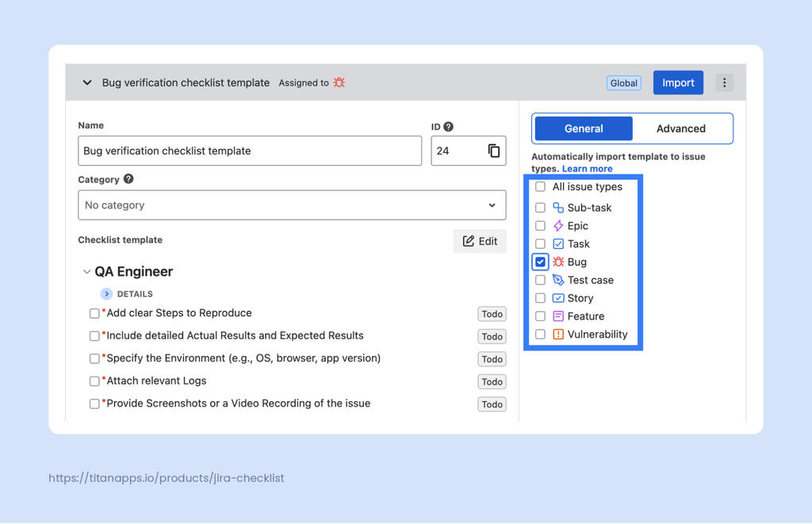Open Todo status for Steps to Reproduce
Image resolution: width=812 pixels, height=524 pixels.
pos(492,314)
